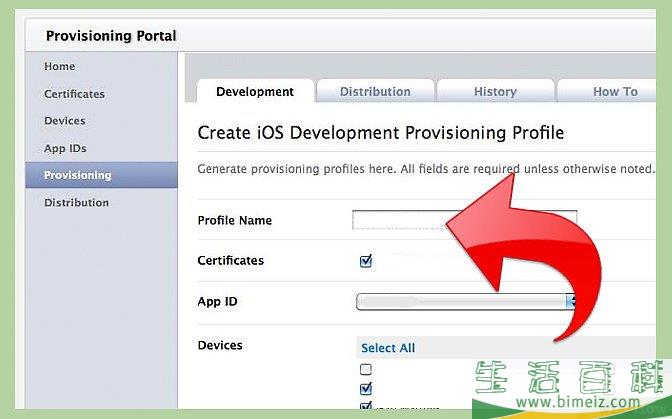
Task: Open the Home sidebar link
Action: [60, 66]
